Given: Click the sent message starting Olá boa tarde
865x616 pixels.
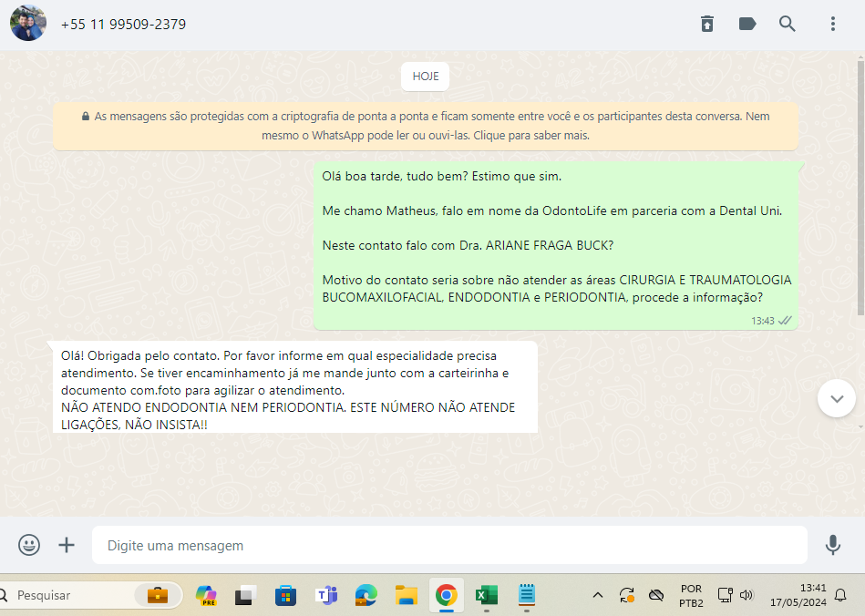Looking at the screenshot, I should (555, 246).
